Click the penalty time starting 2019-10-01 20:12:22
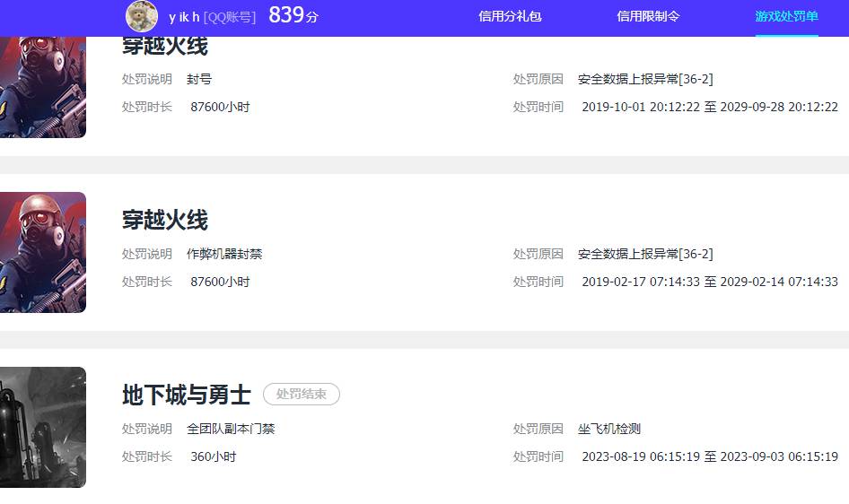The image size is (849, 504). coord(710,107)
